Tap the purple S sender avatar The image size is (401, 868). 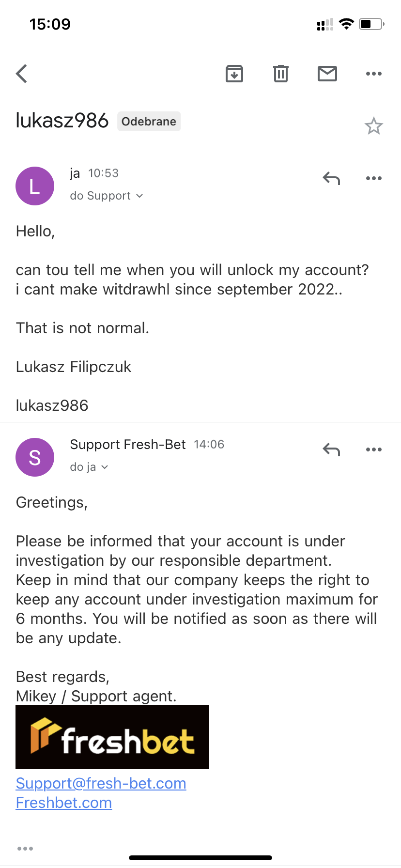[35, 457]
